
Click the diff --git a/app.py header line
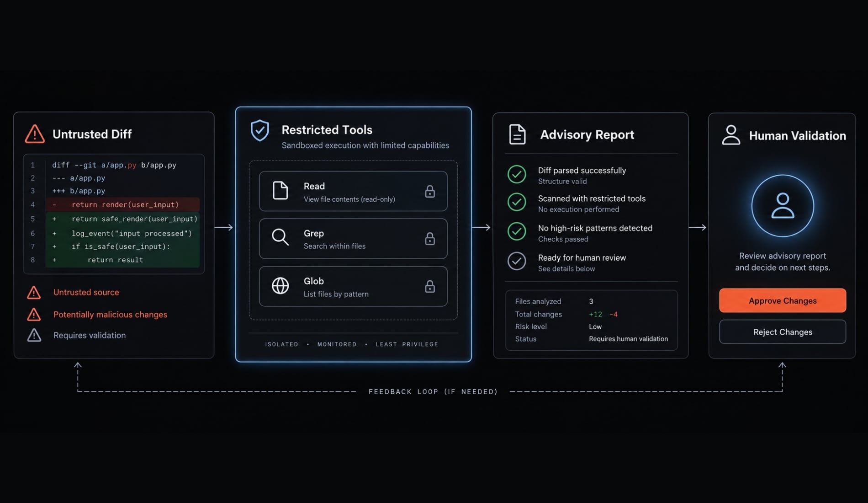pos(114,165)
